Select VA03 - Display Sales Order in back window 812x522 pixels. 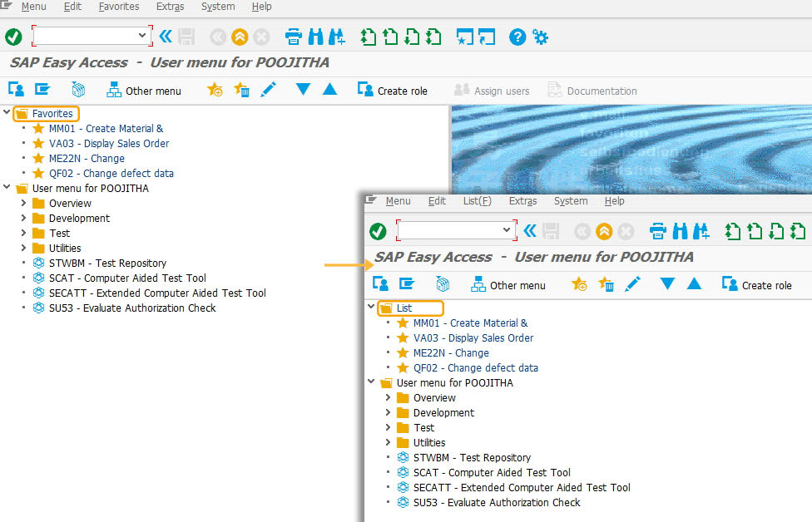[109, 143]
